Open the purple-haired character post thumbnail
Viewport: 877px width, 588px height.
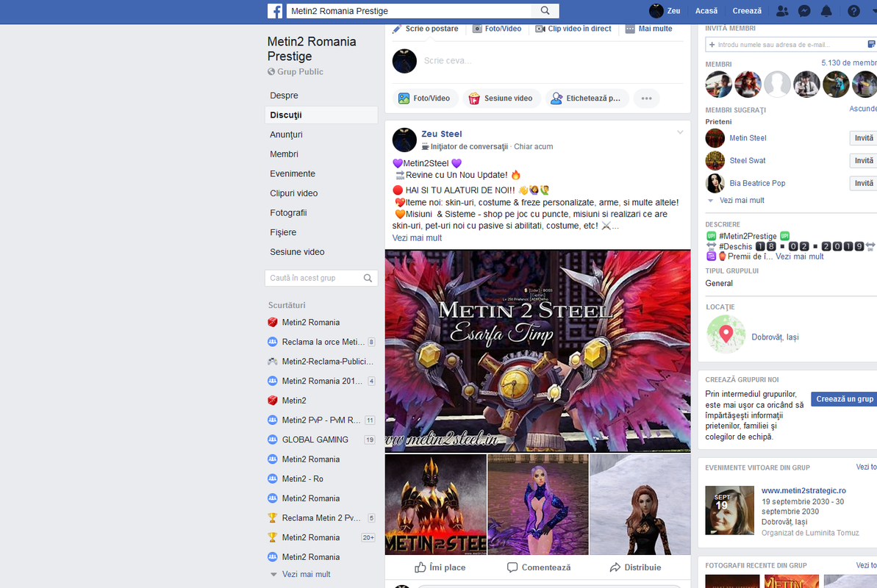coord(538,505)
